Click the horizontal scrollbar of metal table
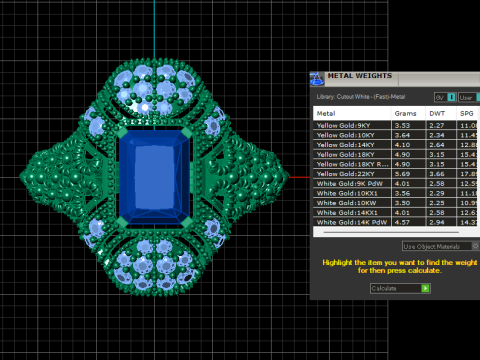 tap(391, 232)
